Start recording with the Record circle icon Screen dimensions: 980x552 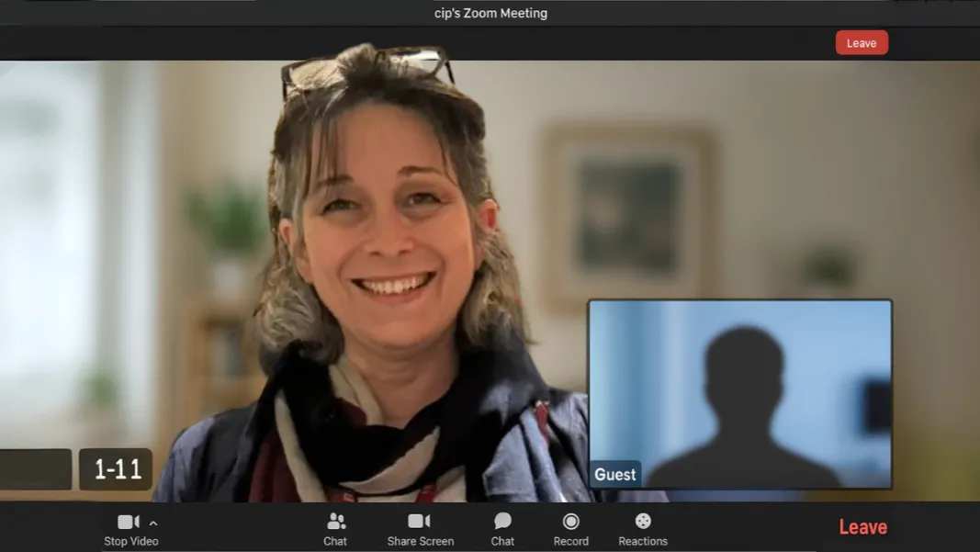click(570, 522)
